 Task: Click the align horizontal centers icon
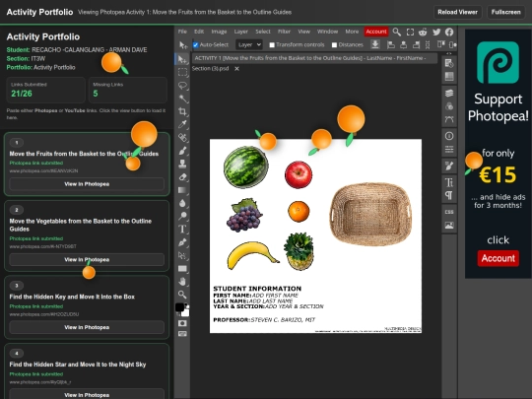point(403,44)
